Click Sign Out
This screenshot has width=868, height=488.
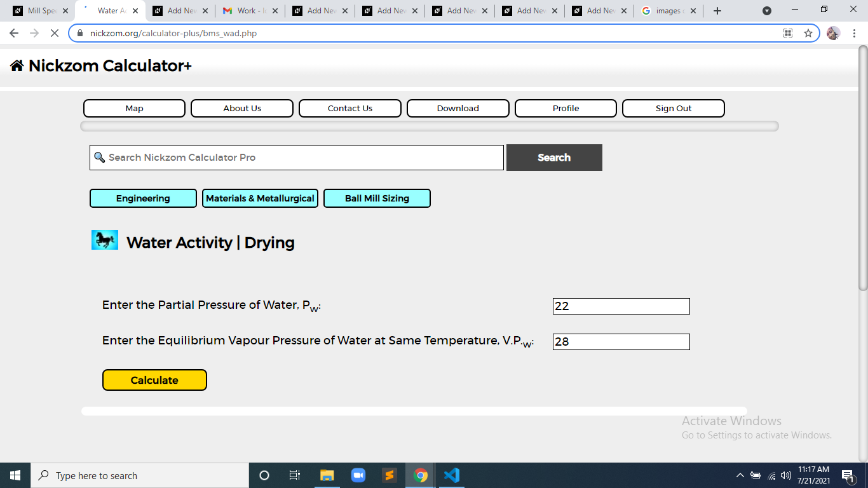pos(674,108)
